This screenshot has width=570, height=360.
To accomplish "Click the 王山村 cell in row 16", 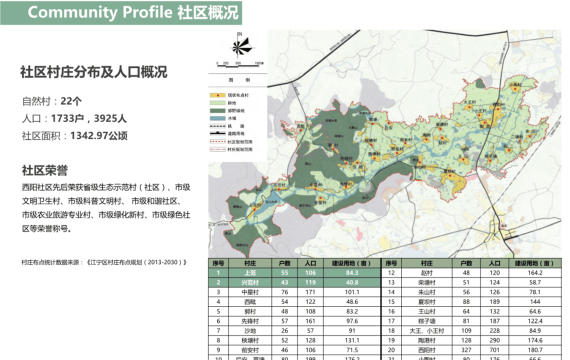I will click(x=427, y=312).
